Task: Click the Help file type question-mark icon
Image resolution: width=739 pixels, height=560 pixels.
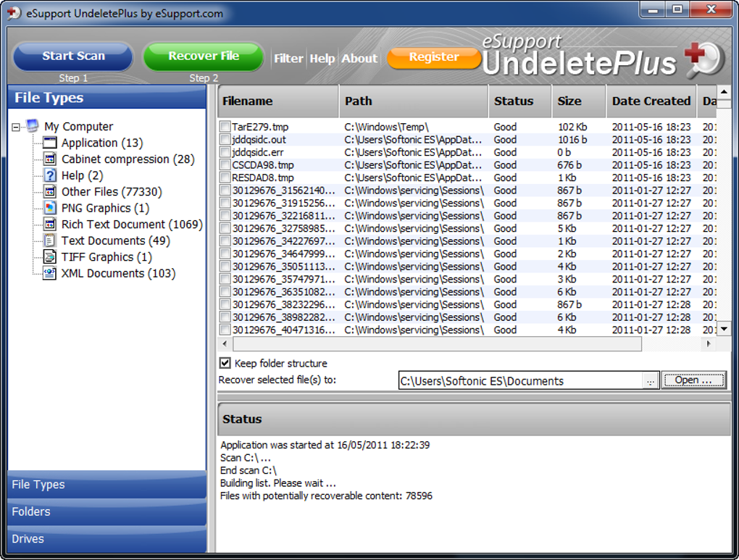Action: 49,175
